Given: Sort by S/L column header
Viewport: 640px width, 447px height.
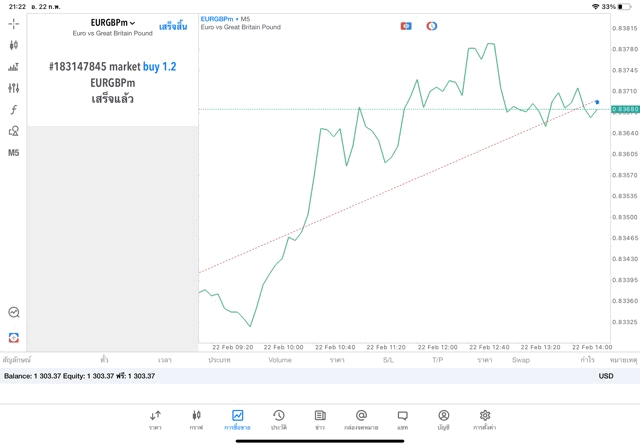Looking at the screenshot, I should pyautogui.click(x=389, y=360).
